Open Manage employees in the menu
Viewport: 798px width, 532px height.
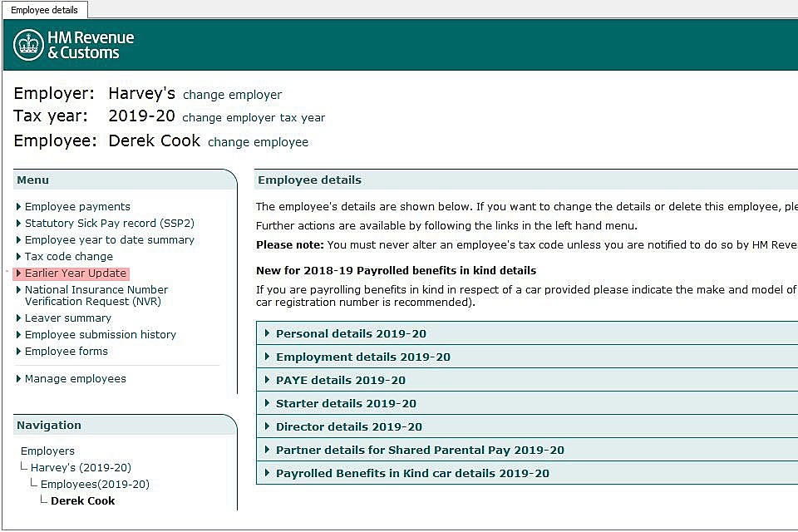(75, 379)
